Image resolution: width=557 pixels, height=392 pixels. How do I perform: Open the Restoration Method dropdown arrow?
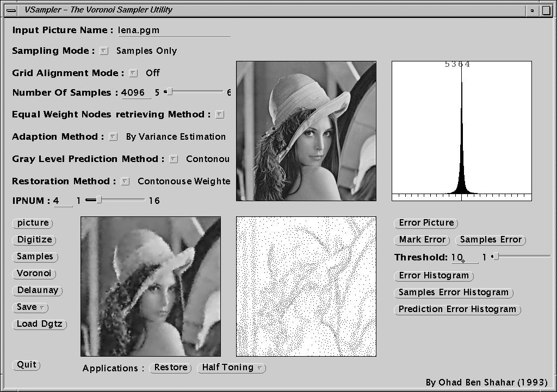point(125,182)
